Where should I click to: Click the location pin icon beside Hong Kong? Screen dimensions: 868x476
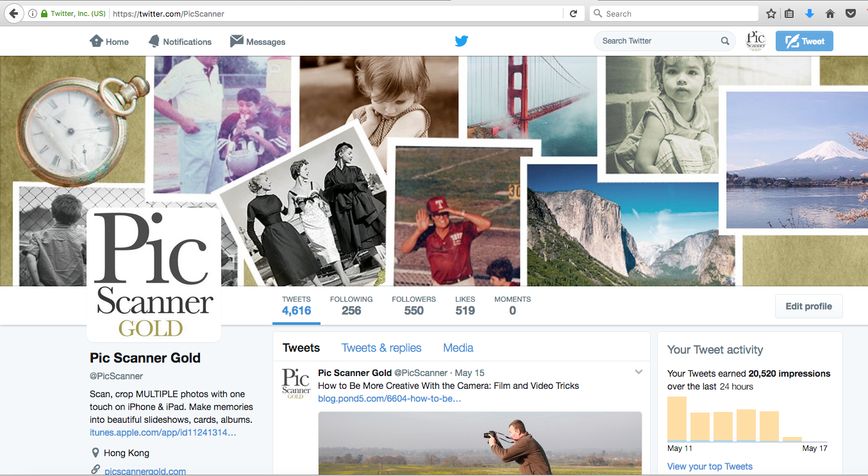pyautogui.click(x=96, y=453)
